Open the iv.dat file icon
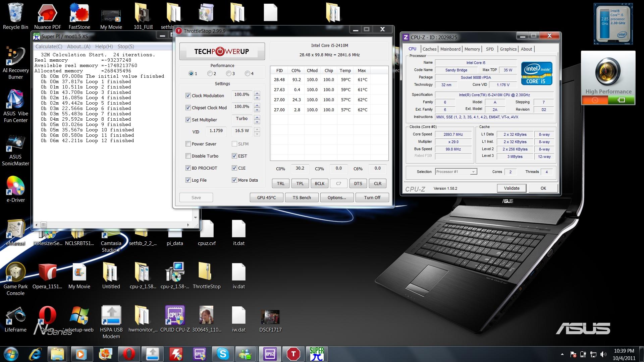The image size is (644, 362). pyautogui.click(x=238, y=276)
